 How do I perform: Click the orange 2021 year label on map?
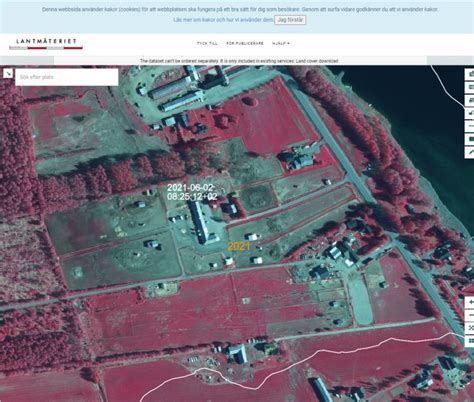[x=239, y=247]
